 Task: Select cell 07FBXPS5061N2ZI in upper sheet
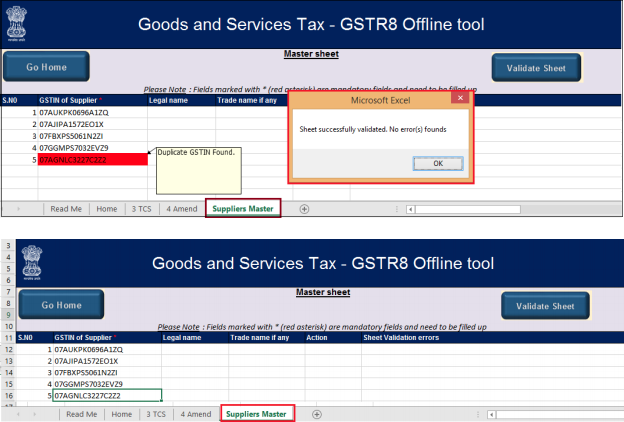click(93, 136)
